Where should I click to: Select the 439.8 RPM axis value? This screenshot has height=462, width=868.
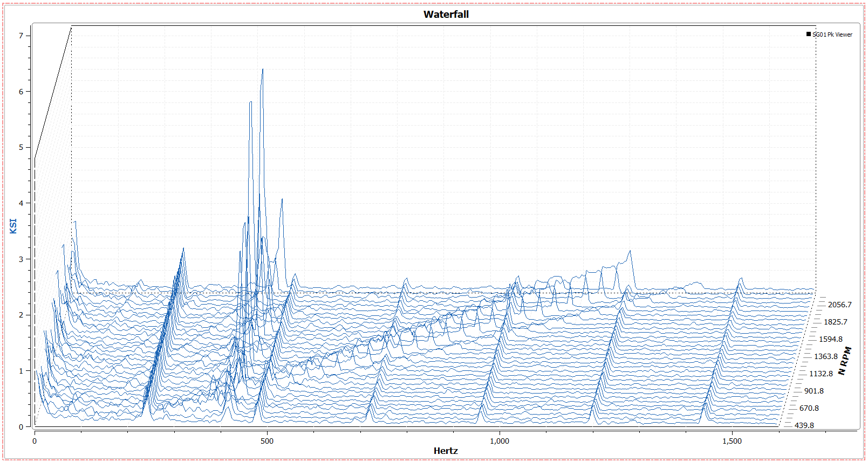[x=804, y=425]
